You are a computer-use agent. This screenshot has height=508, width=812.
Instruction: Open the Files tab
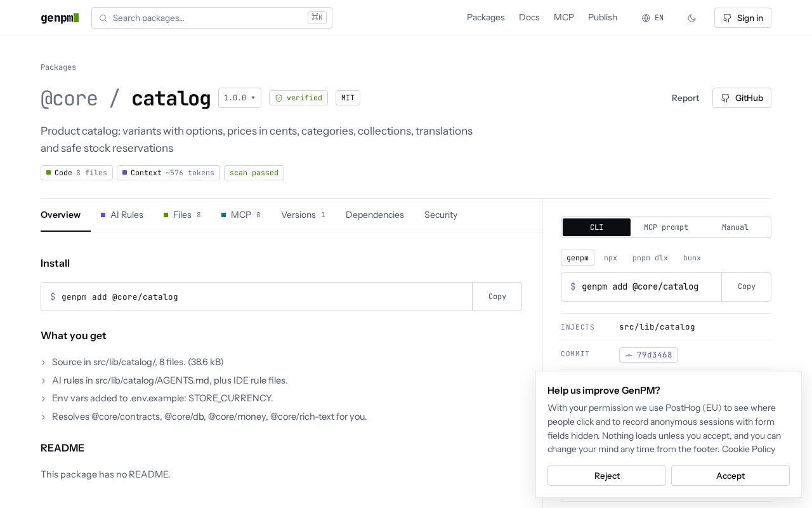point(182,215)
